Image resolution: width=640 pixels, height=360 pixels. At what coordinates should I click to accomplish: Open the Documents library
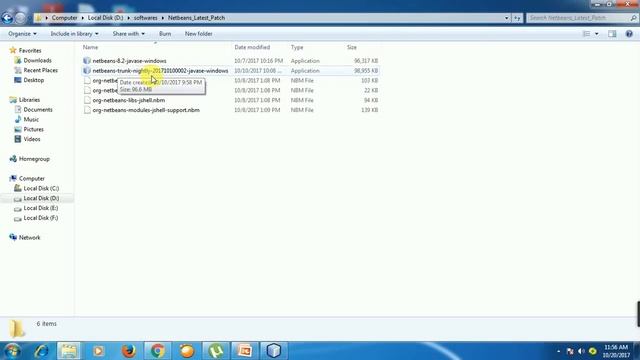(x=38, y=109)
